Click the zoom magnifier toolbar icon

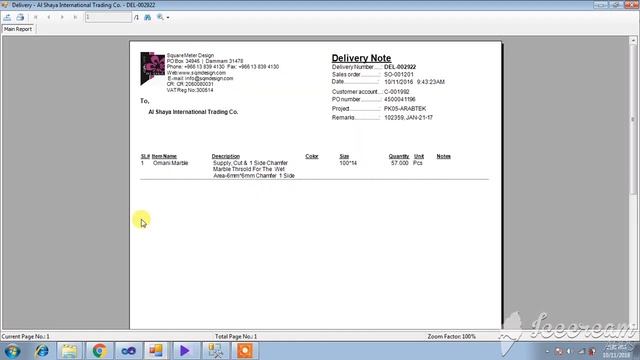pyautogui.click(x=160, y=17)
